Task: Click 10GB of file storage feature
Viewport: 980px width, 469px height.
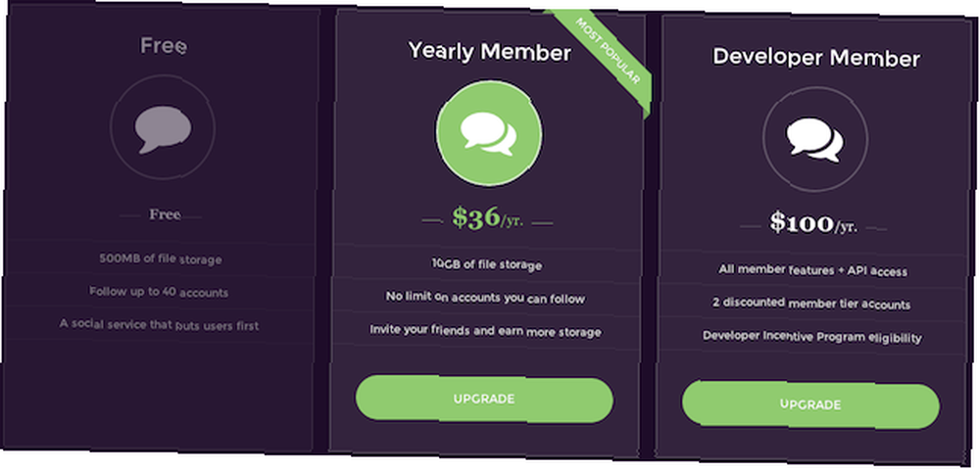Action: pos(487,264)
